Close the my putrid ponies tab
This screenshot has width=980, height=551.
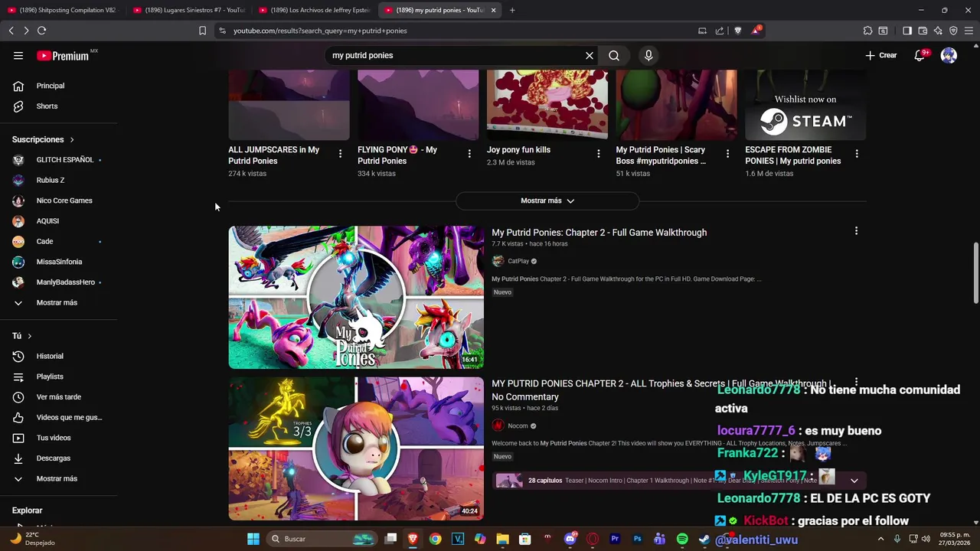click(x=493, y=10)
